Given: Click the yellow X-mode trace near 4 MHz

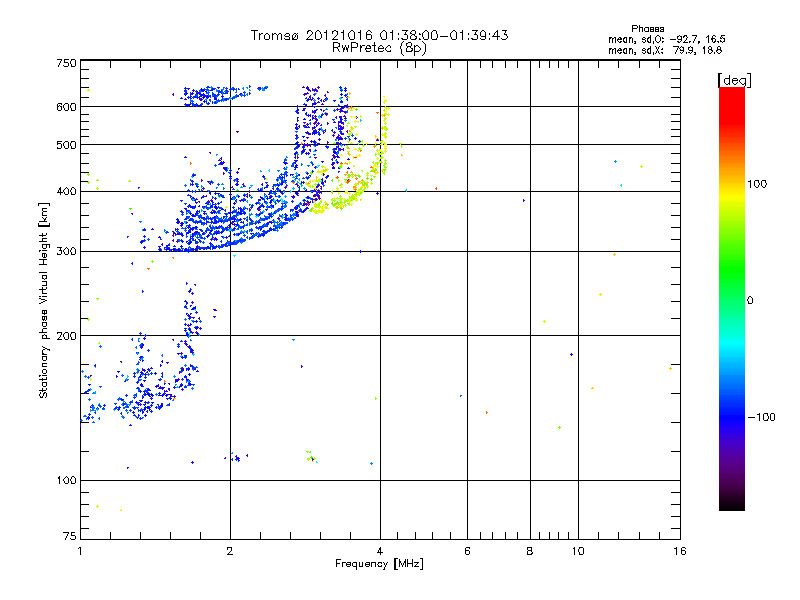Looking at the screenshot, I should 384,135.
